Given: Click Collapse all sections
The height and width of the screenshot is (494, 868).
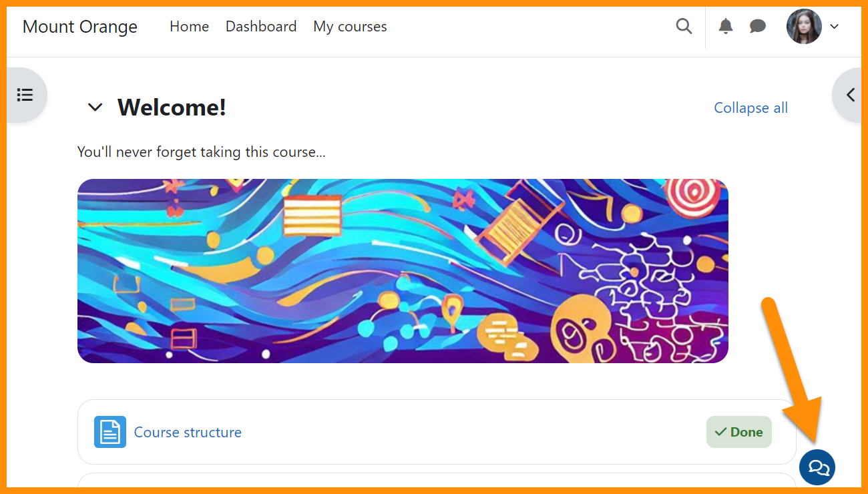Looking at the screenshot, I should (x=750, y=107).
